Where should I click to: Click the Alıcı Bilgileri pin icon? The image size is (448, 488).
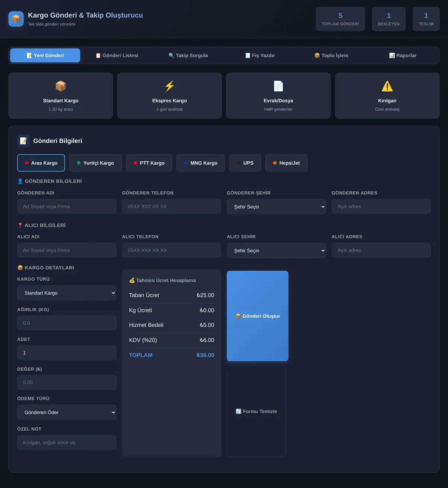(x=20, y=225)
